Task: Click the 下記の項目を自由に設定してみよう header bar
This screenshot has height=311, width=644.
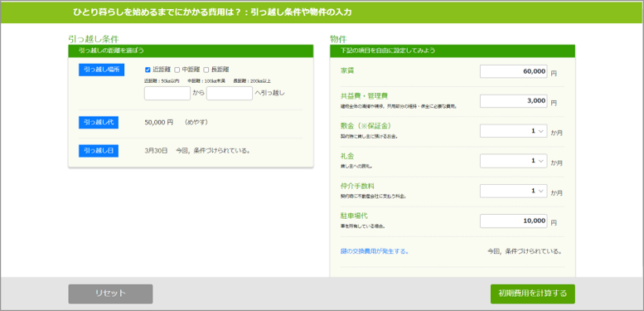Action: point(453,51)
